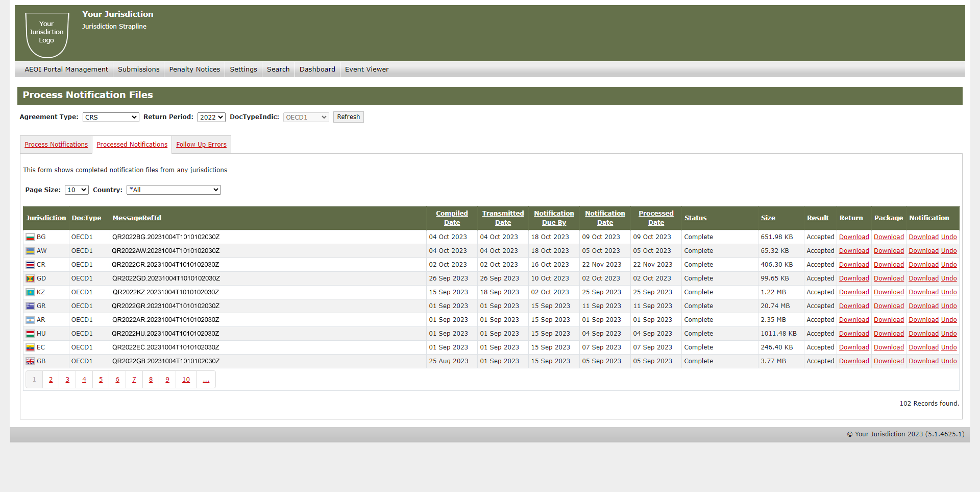
Task: Click the 25 Aug 2023 compiled date
Action: (x=449, y=361)
